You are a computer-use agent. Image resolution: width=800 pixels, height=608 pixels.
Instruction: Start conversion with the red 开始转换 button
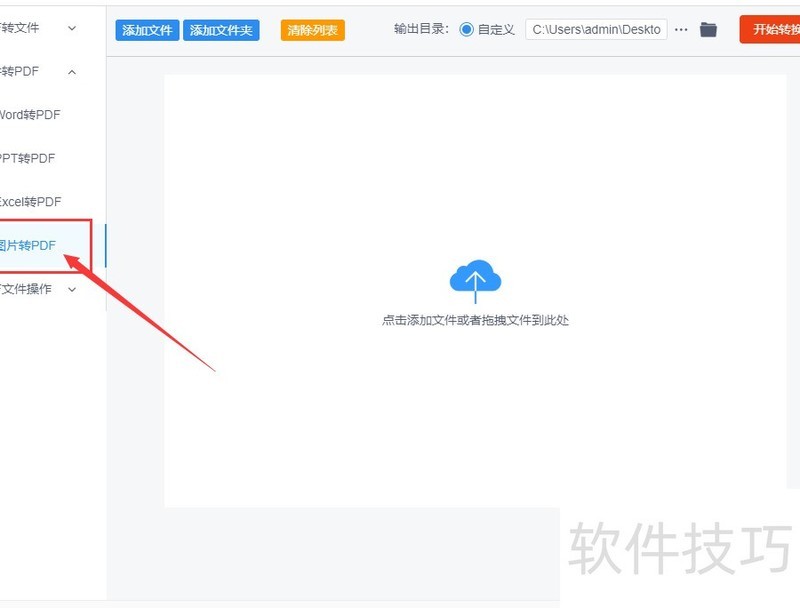click(770, 30)
